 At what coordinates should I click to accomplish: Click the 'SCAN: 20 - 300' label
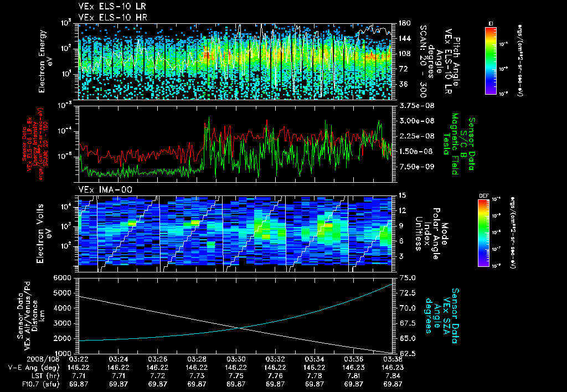422,61
